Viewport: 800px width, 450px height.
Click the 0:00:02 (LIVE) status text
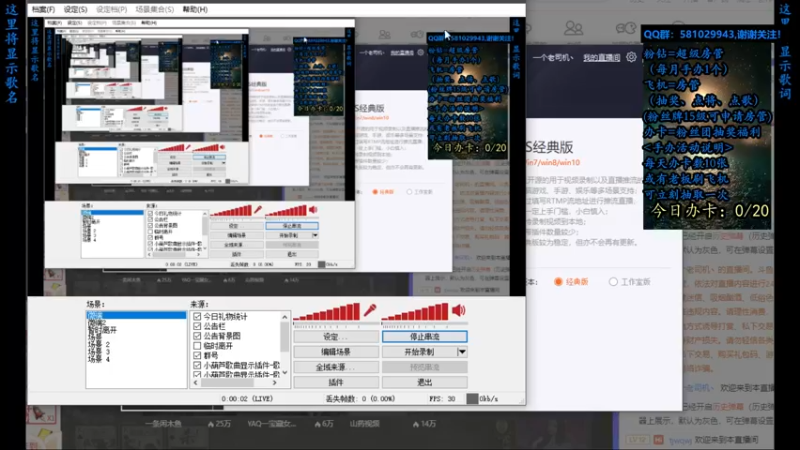[247, 398]
